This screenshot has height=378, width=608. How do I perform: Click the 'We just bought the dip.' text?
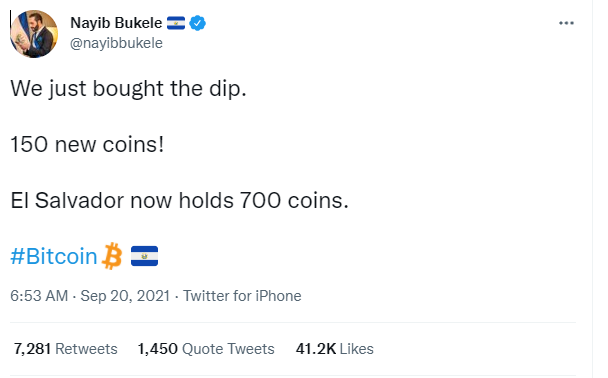(x=128, y=89)
